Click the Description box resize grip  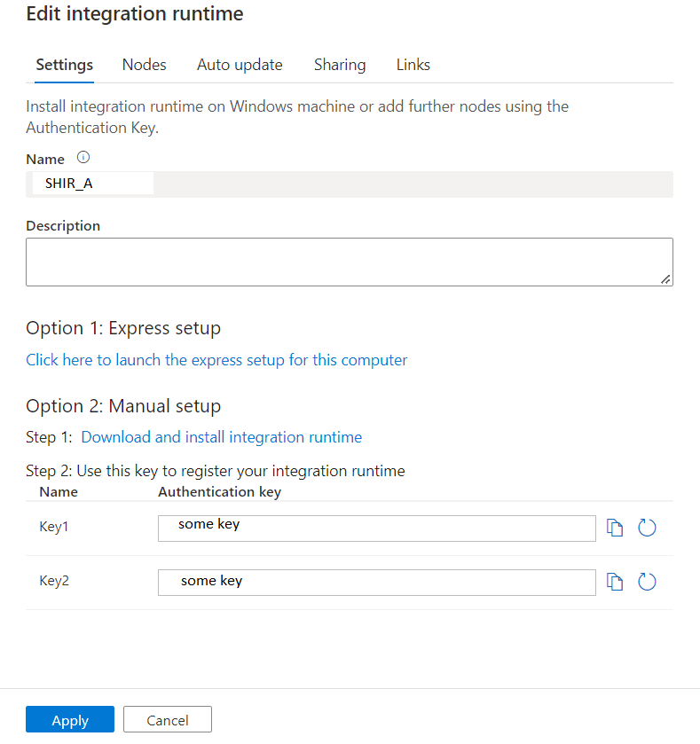point(665,278)
